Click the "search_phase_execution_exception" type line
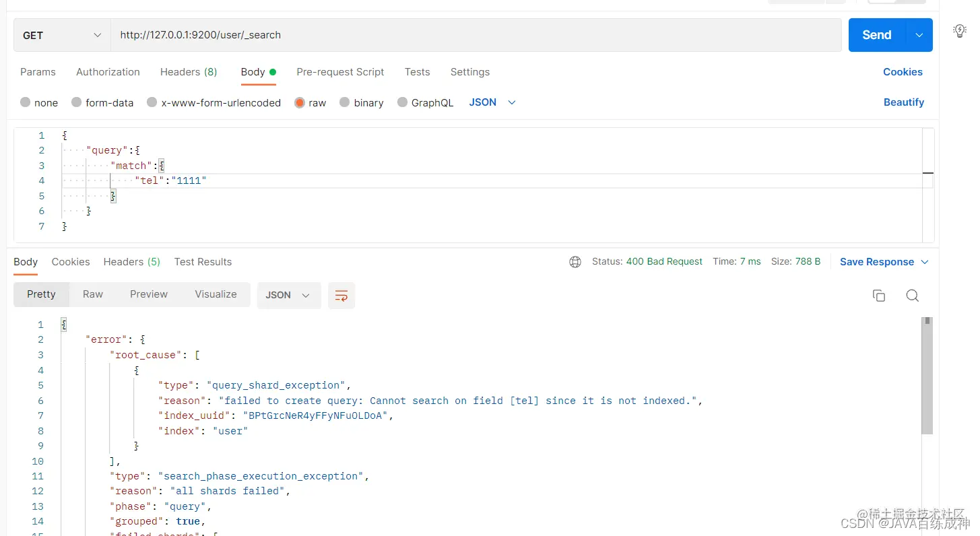 click(240, 476)
